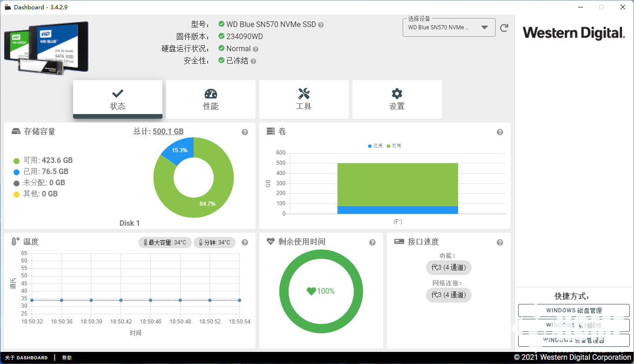
Task: Click the green available portion of the F: bar
Action: pos(398,185)
